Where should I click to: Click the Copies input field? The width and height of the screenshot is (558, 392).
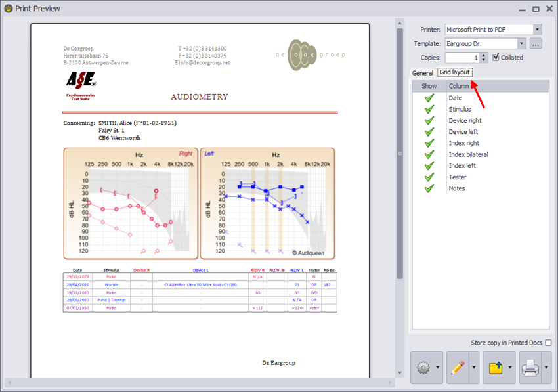(x=462, y=58)
